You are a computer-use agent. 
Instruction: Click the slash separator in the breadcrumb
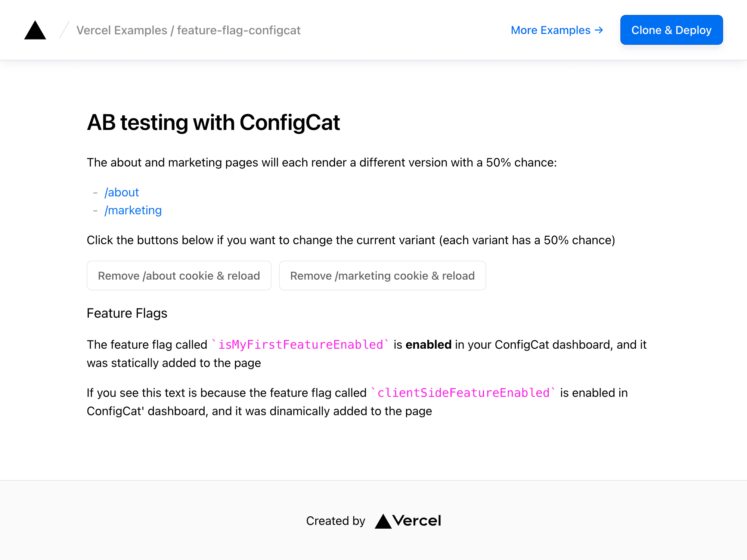pos(63,30)
